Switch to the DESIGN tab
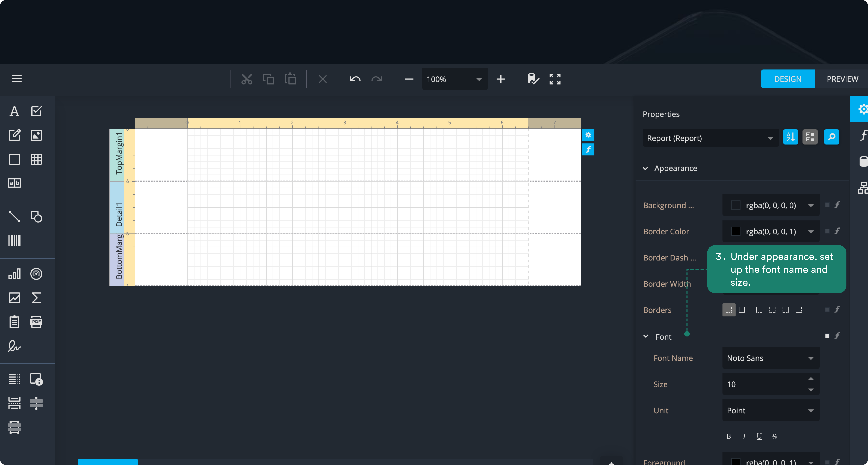The height and width of the screenshot is (465, 868). point(788,79)
